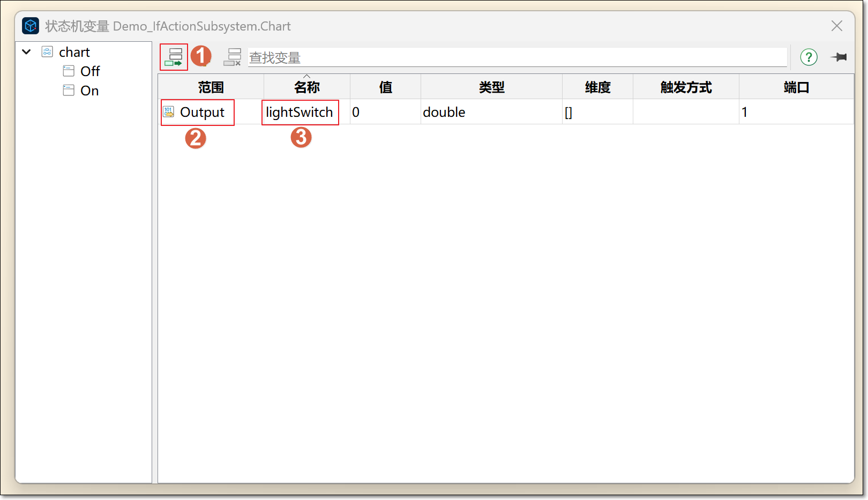Click the 触发方式 column header

coord(686,87)
